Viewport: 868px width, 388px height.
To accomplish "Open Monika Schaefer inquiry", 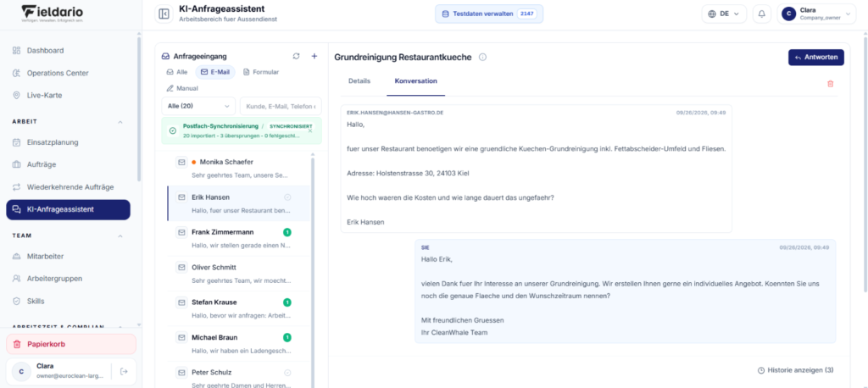I will 238,169.
